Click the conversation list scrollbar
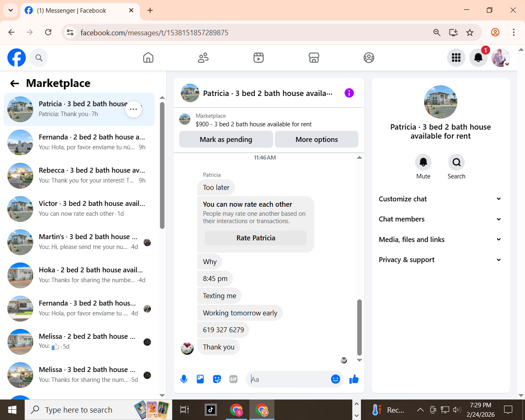Image resolution: width=525 pixels, height=420 pixels. click(x=162, y=165)
